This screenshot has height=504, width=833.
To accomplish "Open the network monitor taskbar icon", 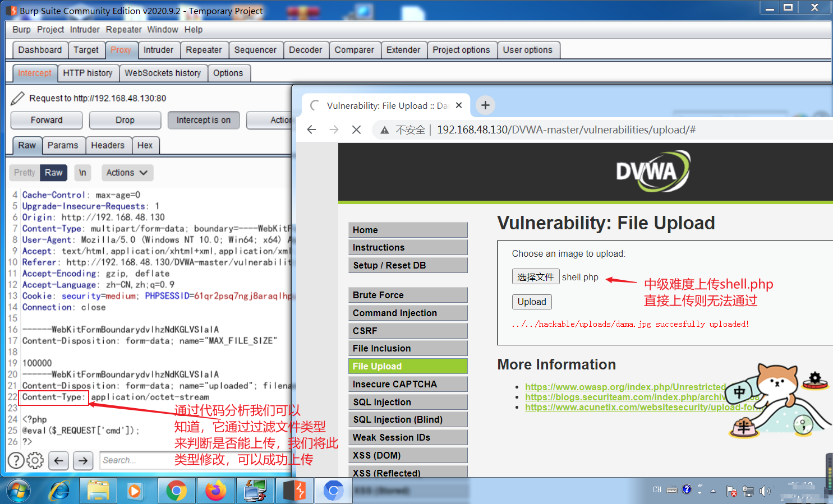I will (255, 492).
